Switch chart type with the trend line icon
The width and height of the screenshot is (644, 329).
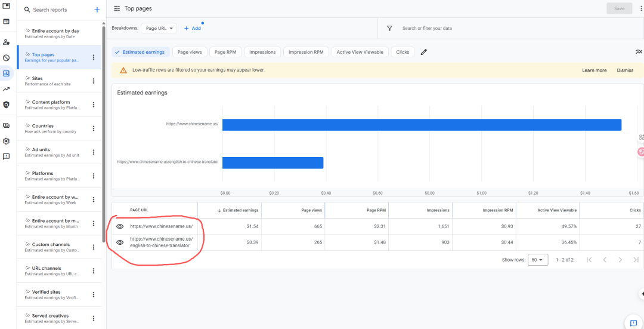[x=639, y=52]
